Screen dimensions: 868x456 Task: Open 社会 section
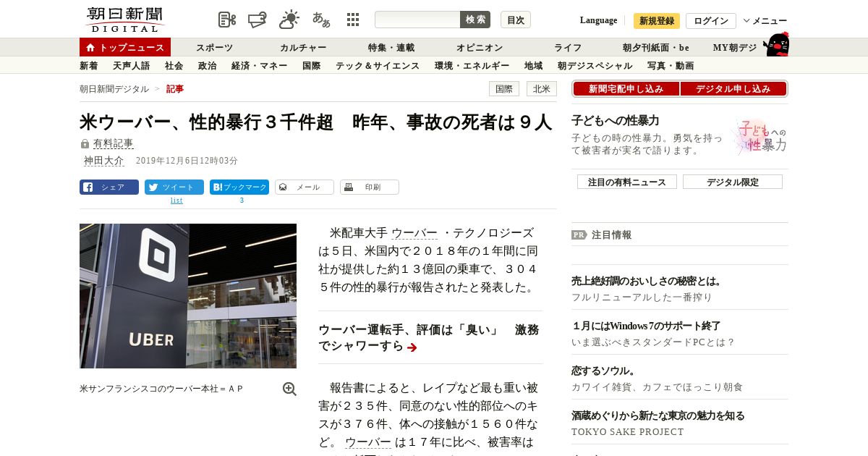(174, 66)
